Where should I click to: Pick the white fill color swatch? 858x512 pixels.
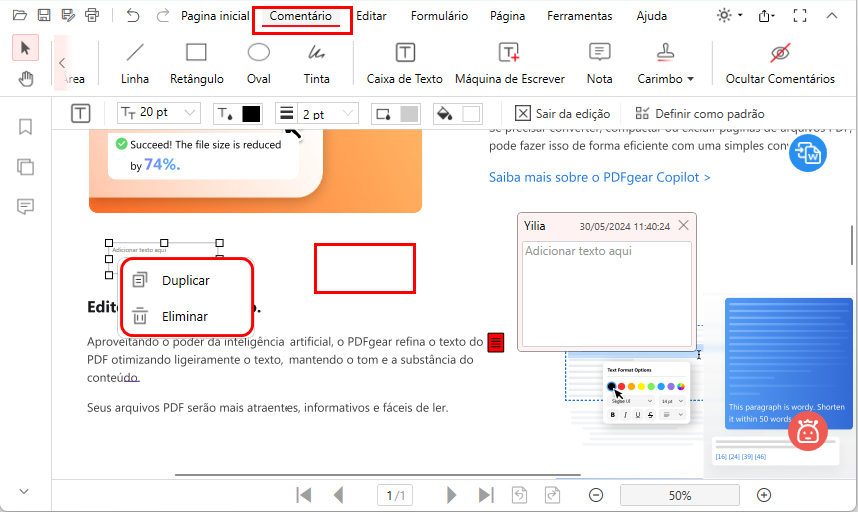pos(471,113)
